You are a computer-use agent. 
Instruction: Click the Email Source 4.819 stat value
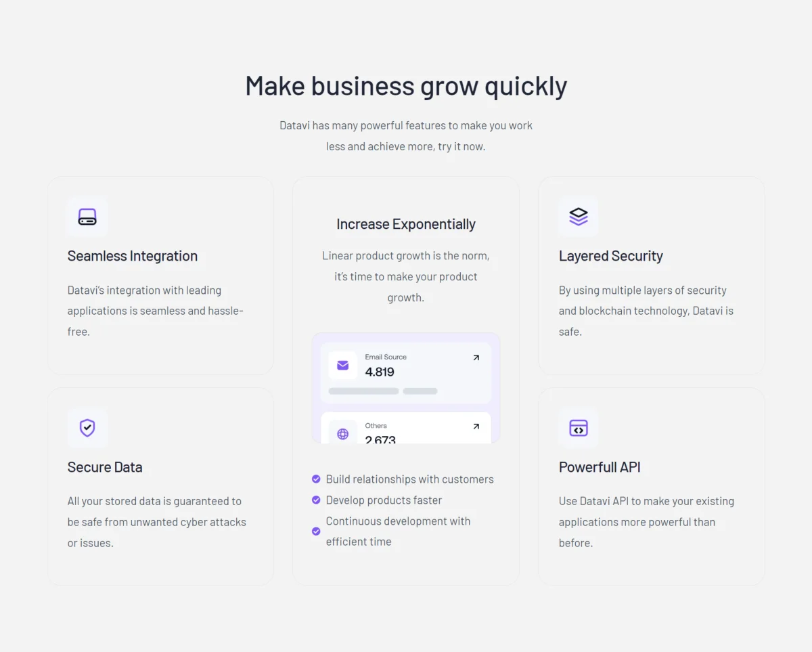[380, 372]
